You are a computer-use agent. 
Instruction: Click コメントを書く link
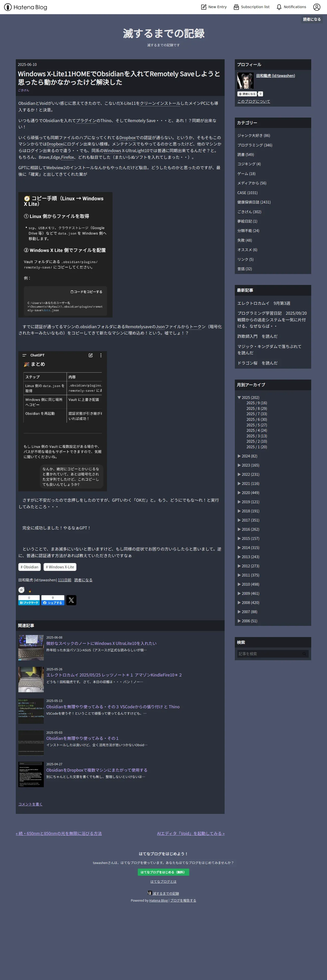pyautogui.click(x=30, y=804)
